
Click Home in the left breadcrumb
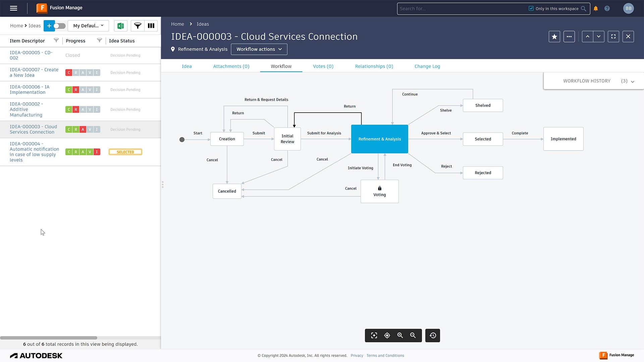16,26
